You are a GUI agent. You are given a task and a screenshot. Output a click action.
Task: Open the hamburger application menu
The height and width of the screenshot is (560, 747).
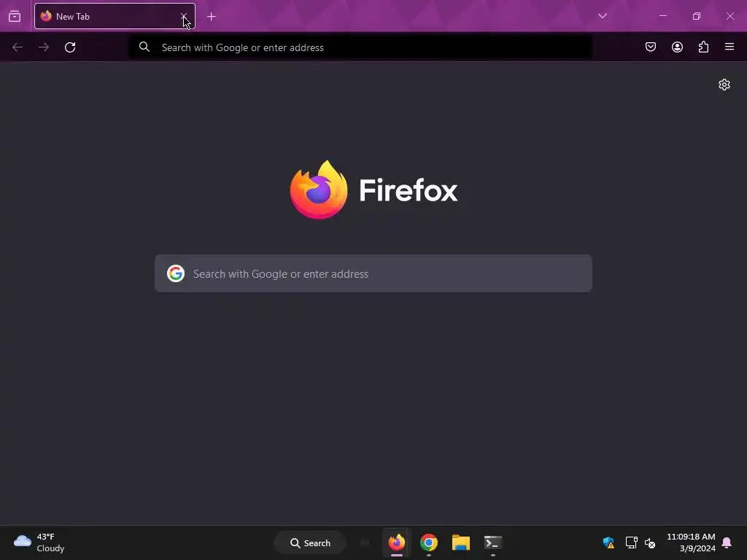729,47
